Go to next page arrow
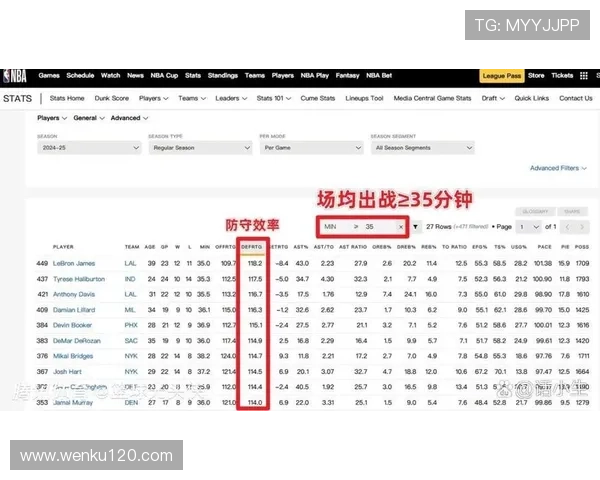Viewport: 600px width, 480px height. coord(582,227)
